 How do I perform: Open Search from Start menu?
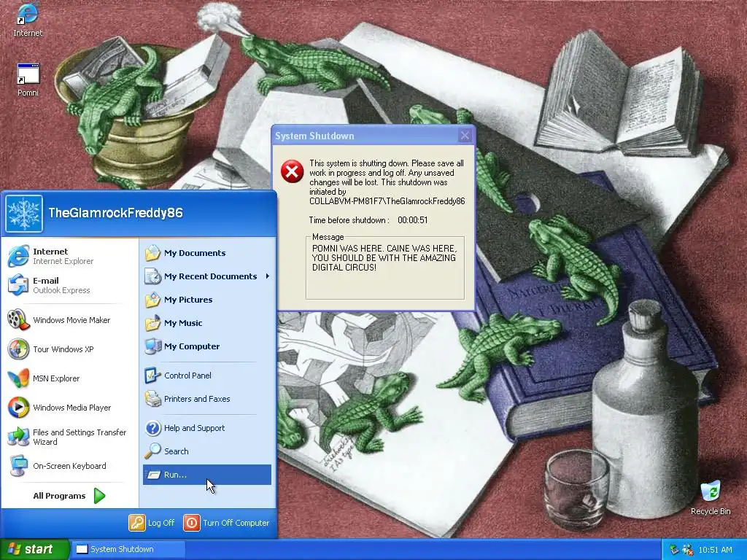[x=206, y=451]
